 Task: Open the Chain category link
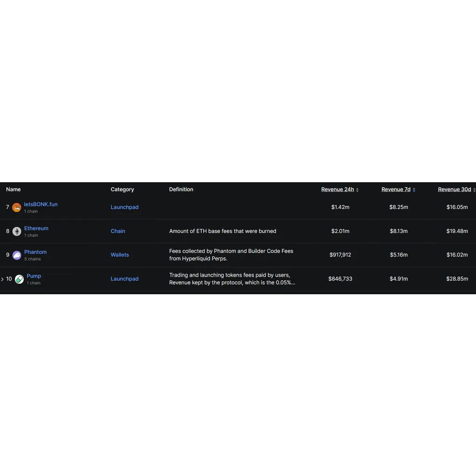pyautogui.click(x=118, y=231)
